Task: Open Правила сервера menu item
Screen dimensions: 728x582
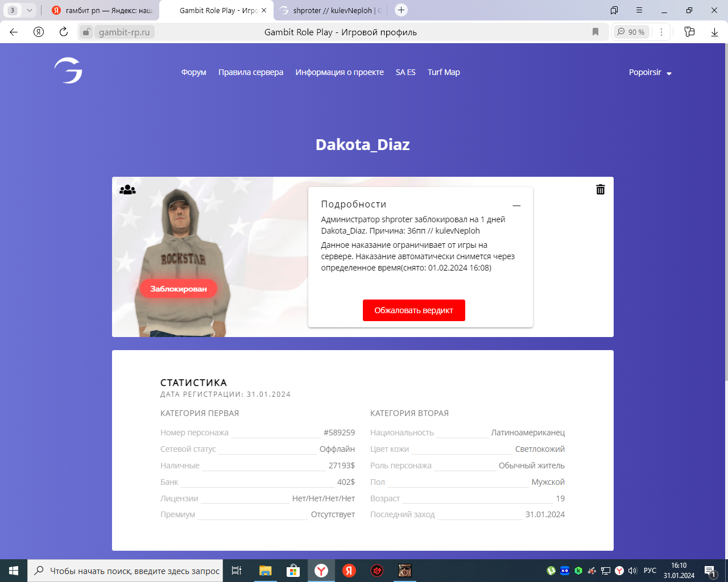Action: [x=250, y=72]
